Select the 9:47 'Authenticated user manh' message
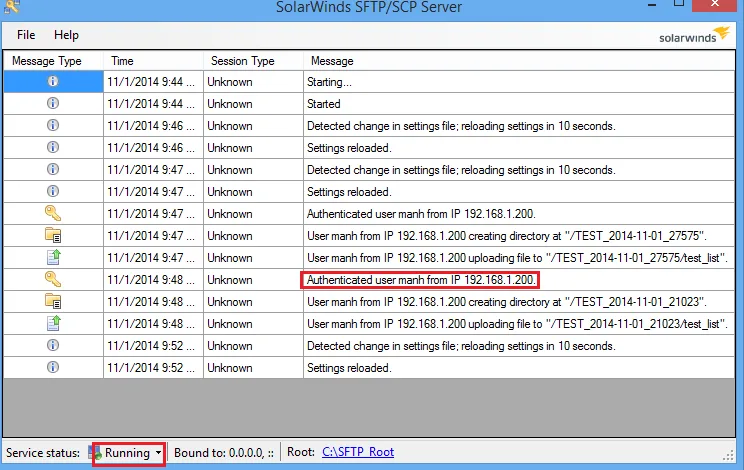 click(x=421, y=214)
